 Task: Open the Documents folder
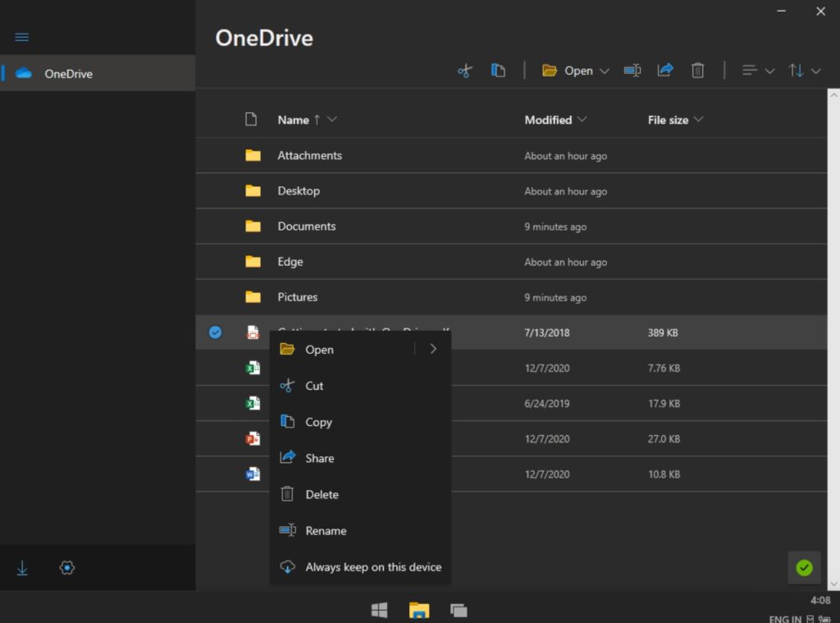(306, 227)
